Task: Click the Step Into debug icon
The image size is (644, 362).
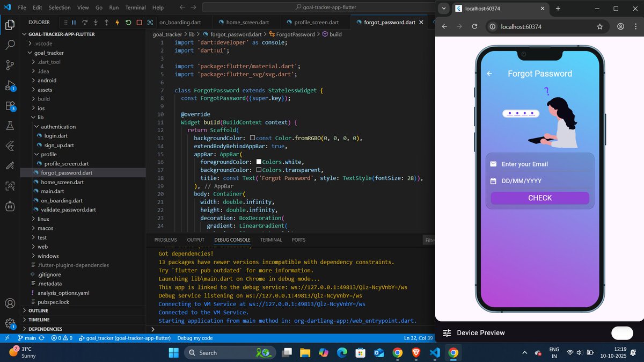Action: (96, 22)
